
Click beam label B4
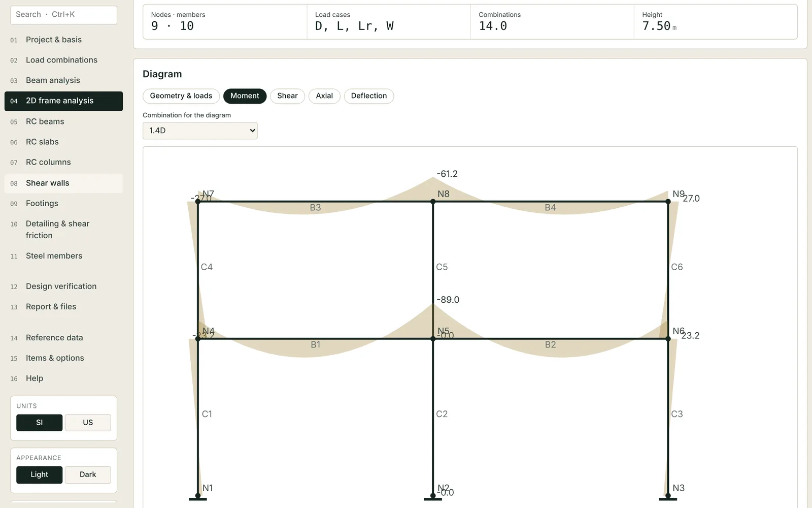(550, 208)
